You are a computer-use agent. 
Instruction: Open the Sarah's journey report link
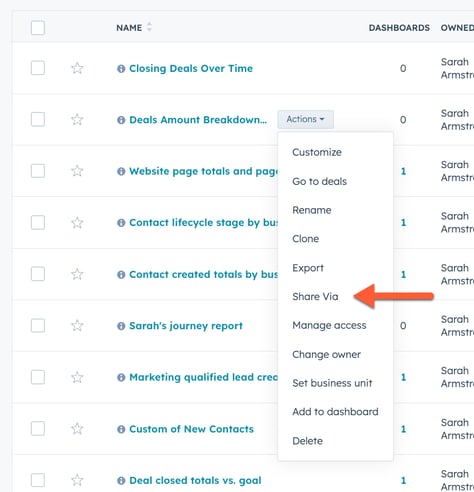[186, 326]
